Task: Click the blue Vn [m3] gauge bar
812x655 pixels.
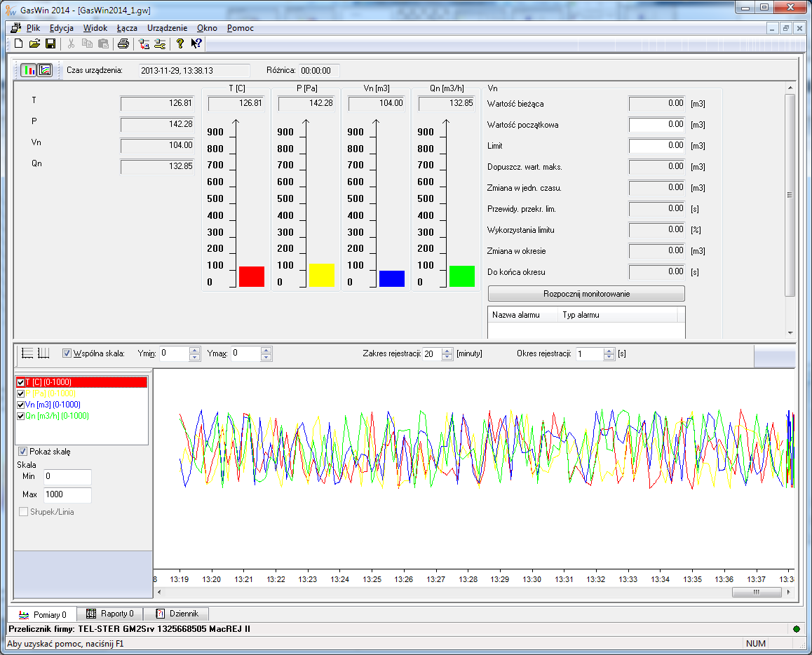Action: (x=392, y=278)
